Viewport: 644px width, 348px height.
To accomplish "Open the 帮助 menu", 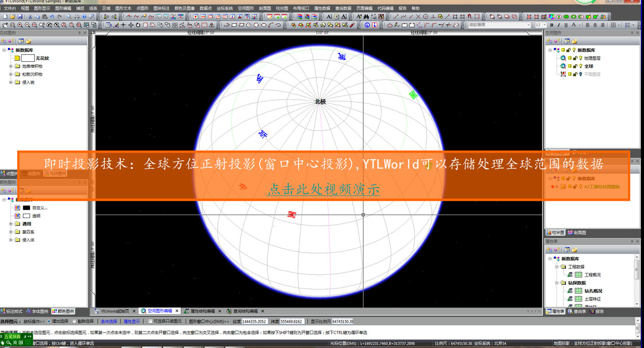I will tap(415, 8).
